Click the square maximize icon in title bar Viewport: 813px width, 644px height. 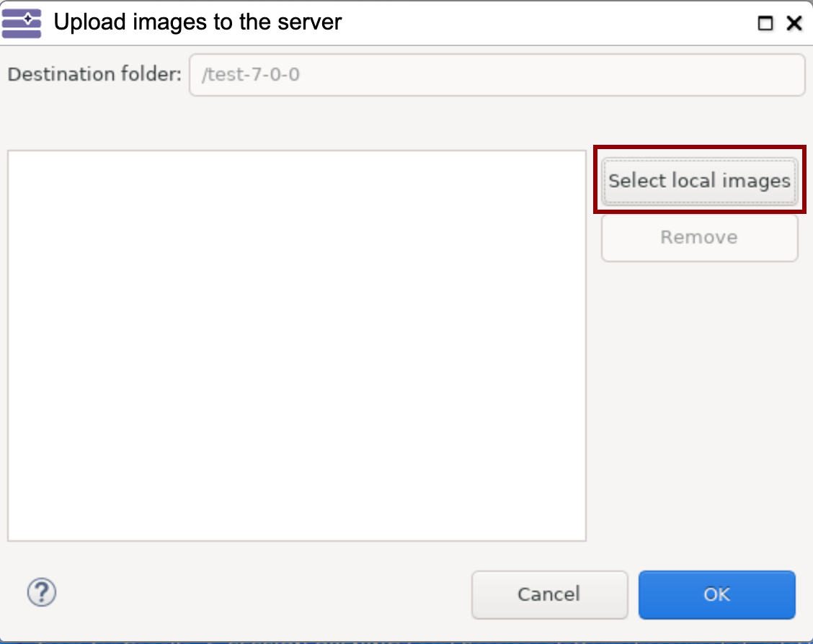coord(765,23)
